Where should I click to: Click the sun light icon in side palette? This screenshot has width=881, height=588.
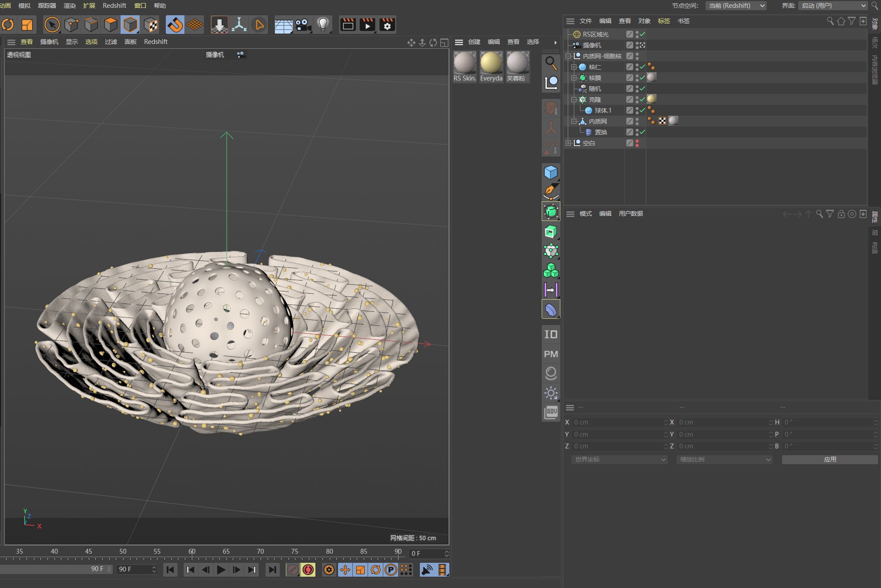click(x=551, y=393)
